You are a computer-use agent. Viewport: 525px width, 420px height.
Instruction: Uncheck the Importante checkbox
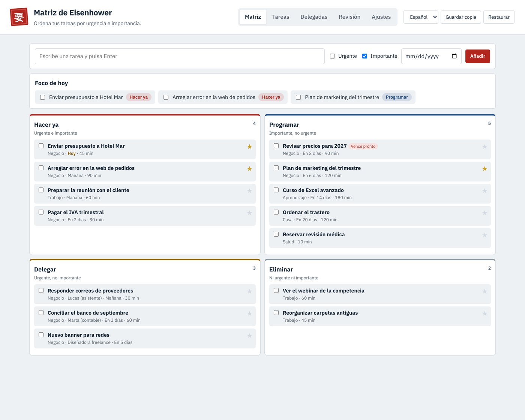[x=364, y=56]
